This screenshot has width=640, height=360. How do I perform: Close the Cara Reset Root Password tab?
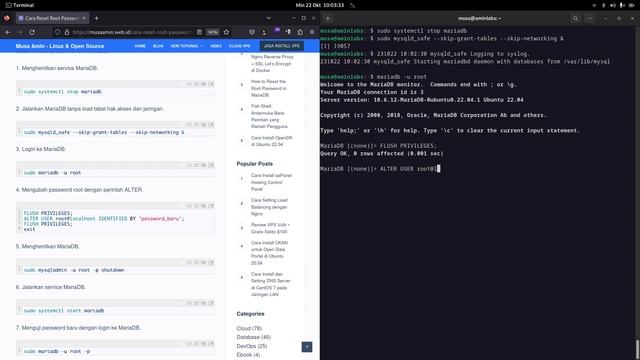point(84,18)
